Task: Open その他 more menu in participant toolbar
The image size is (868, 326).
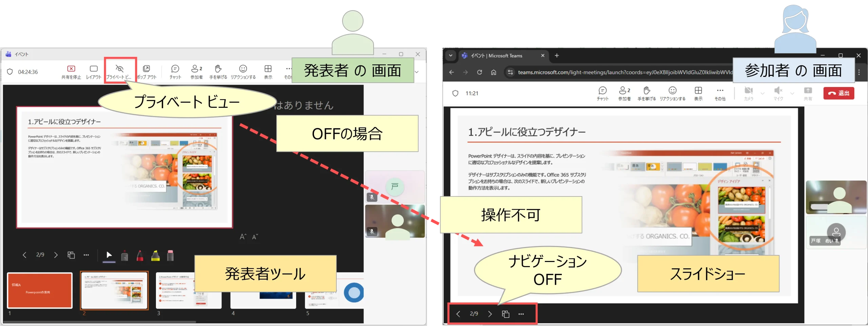Action: pos(720,93)
